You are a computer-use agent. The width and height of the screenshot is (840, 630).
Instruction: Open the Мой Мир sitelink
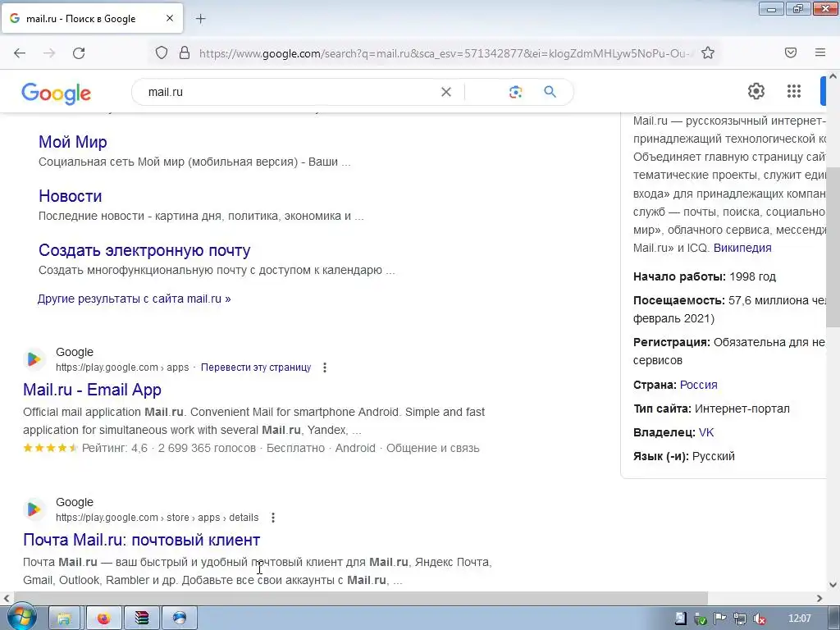click(x=73, y=142)
